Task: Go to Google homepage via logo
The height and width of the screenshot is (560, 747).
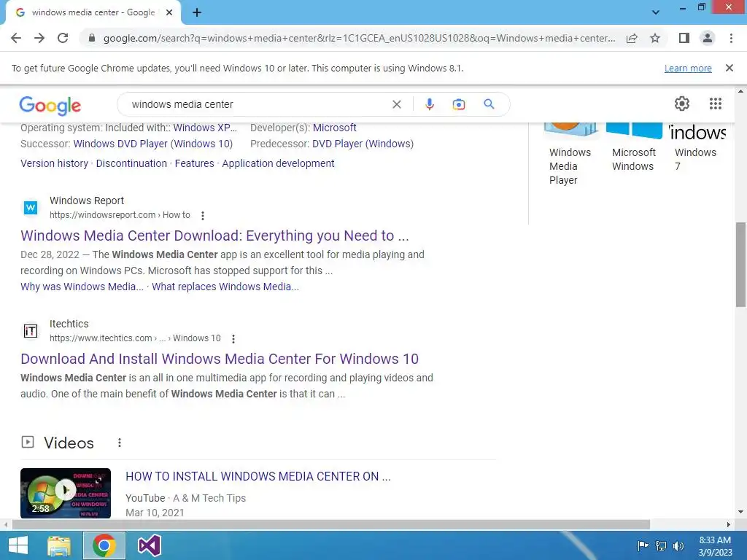Action: [50, 105]
